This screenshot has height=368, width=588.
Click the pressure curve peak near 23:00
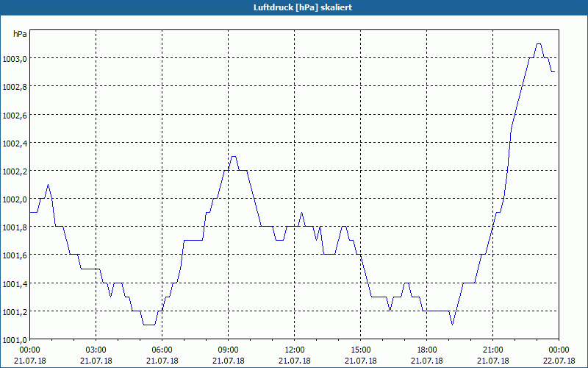coord(539,44)
